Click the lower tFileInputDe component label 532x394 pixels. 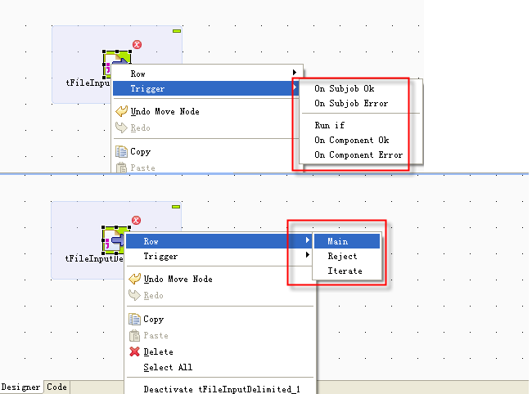(x=94, y=259)
